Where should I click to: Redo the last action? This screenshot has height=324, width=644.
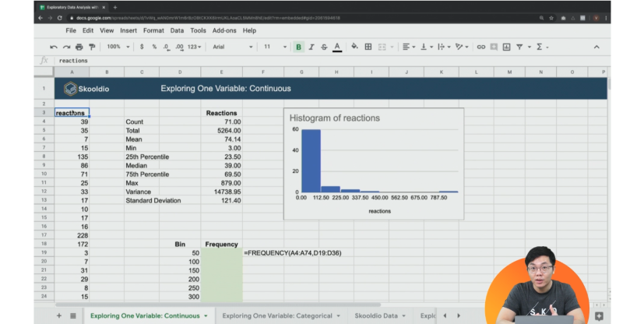coord(66,48)
